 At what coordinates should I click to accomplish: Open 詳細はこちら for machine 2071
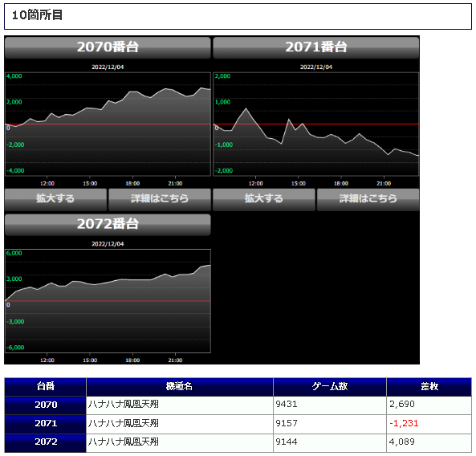[368, 199]
